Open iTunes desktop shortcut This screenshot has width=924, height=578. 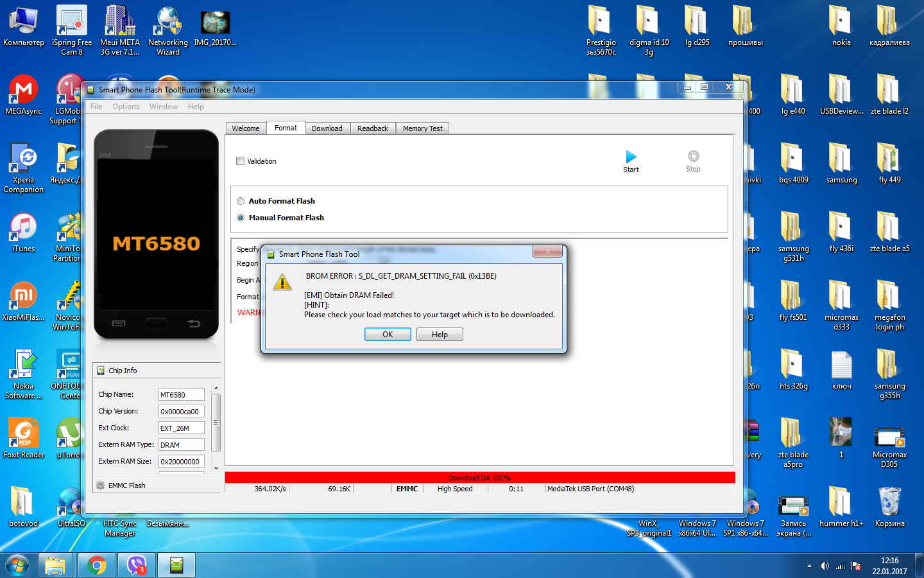coord(24,228)
